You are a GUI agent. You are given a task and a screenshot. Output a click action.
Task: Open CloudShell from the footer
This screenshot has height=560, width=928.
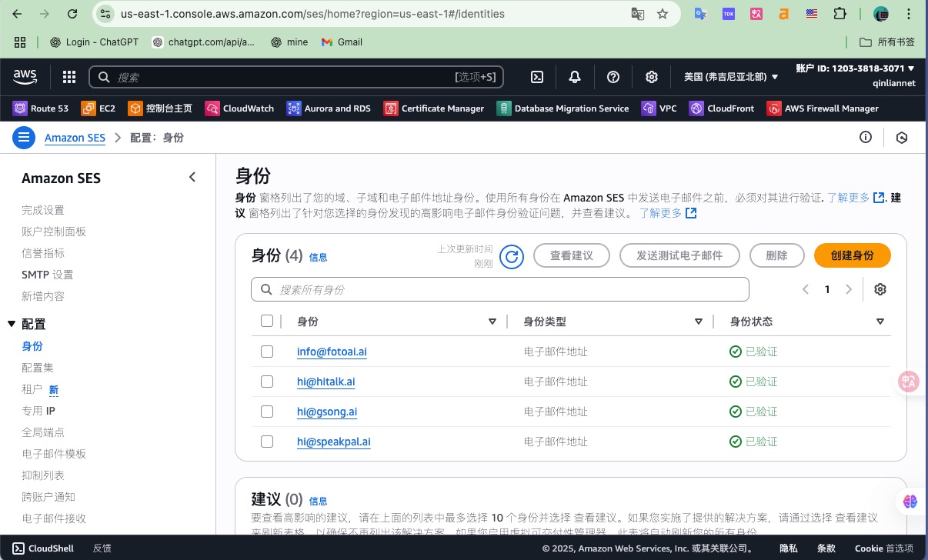44,548
